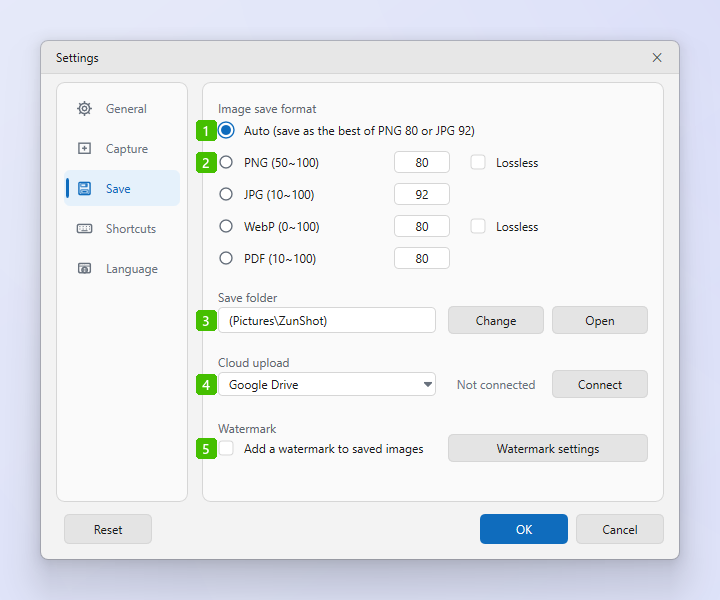Click the 'Image save format' heading
Viewport: 720px width, 600px height.
point(267,109)
